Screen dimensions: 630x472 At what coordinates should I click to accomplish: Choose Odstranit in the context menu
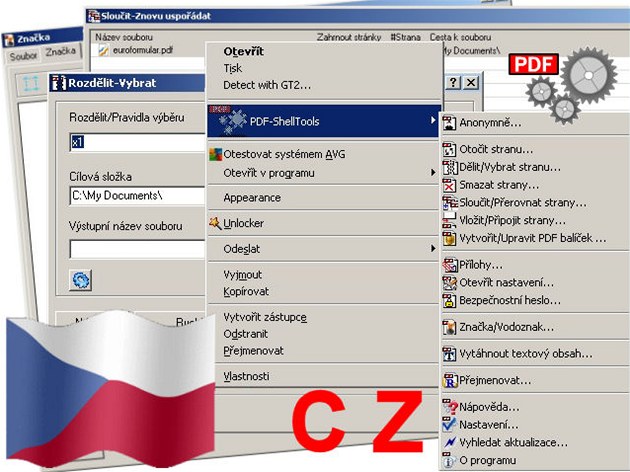tap(245, 334)
